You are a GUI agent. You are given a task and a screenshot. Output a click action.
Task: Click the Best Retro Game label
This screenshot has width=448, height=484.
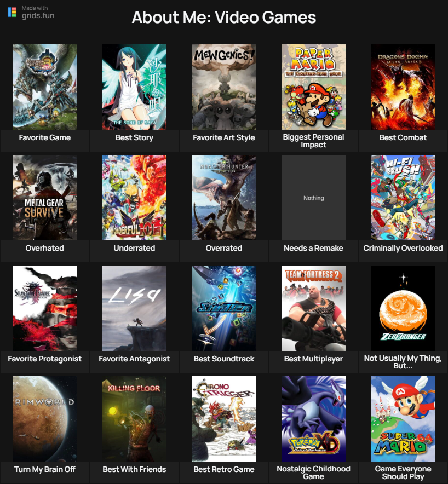point(224,469)
